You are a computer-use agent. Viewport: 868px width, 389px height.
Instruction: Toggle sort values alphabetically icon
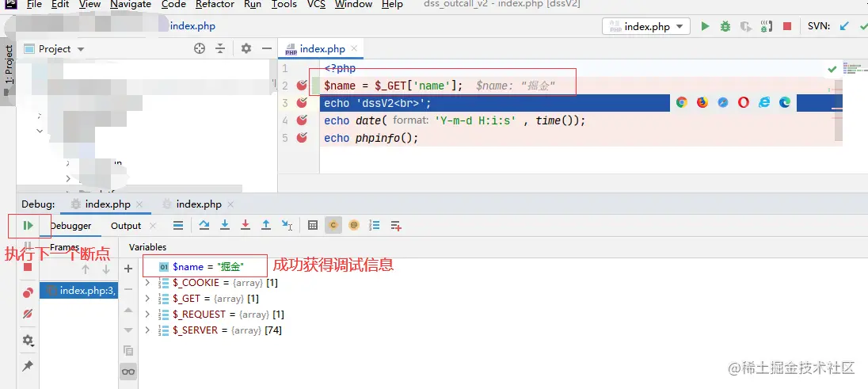375,225
